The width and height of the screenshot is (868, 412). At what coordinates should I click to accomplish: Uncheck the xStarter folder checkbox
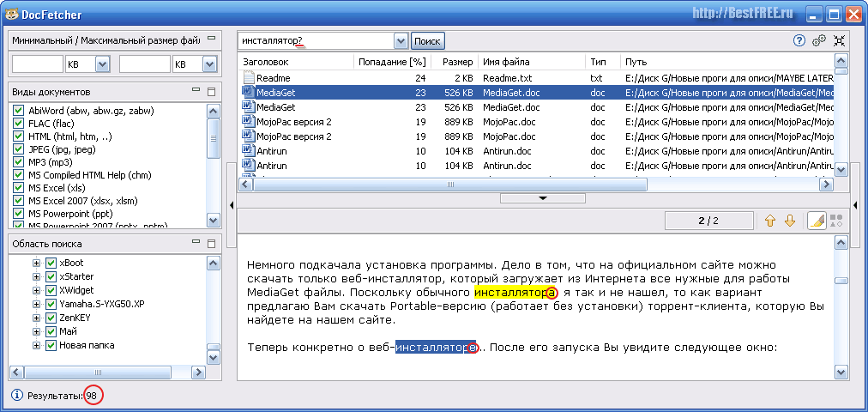coord(51,276)
